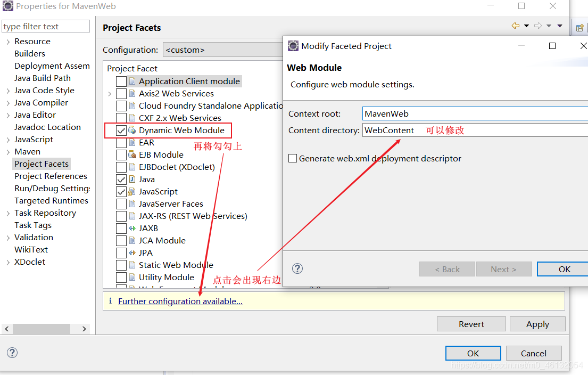The image size is (588, 375).
Task: Expand the Axis2 Web Services node
Action: 110,93
